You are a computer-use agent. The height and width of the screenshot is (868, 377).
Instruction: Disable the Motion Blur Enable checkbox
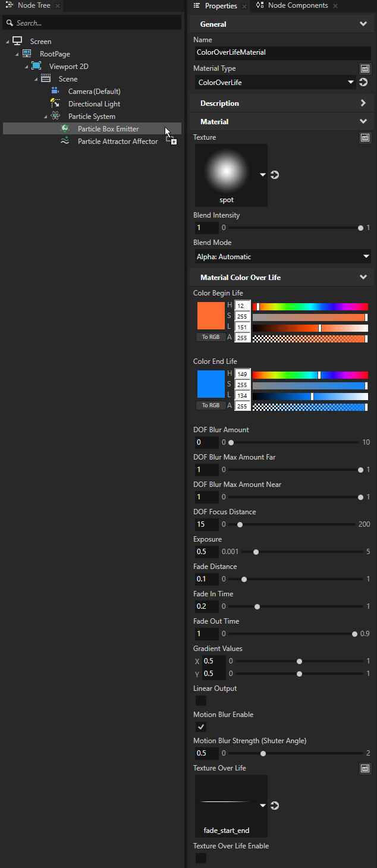click(x=200, y=727)
